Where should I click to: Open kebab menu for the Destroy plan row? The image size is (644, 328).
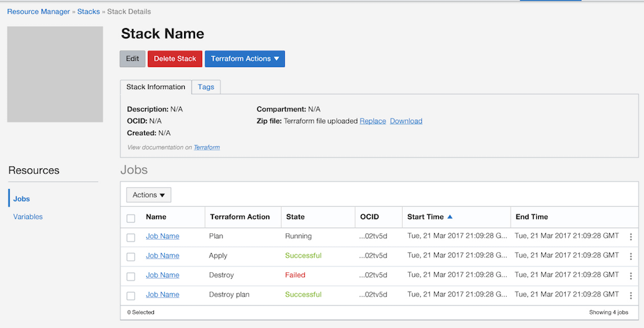tap(631, 295)
